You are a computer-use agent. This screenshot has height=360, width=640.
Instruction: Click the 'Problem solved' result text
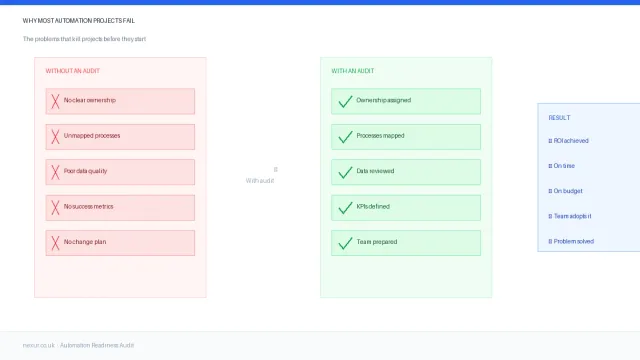(x=573, y=242)
